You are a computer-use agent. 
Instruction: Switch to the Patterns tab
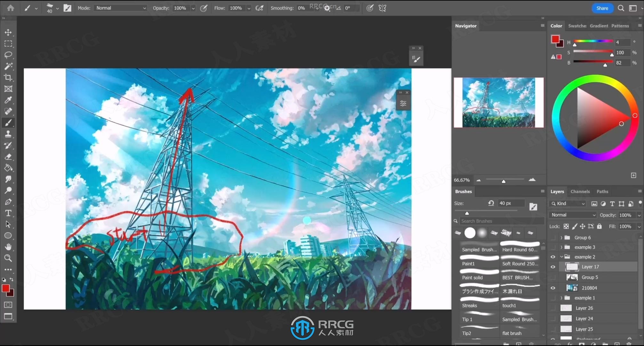pos(620,26)
